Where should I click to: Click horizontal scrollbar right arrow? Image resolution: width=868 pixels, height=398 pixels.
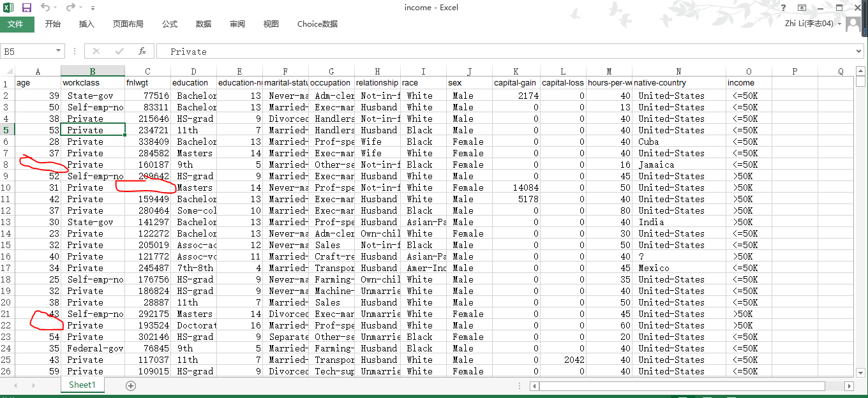click(849, 386)
